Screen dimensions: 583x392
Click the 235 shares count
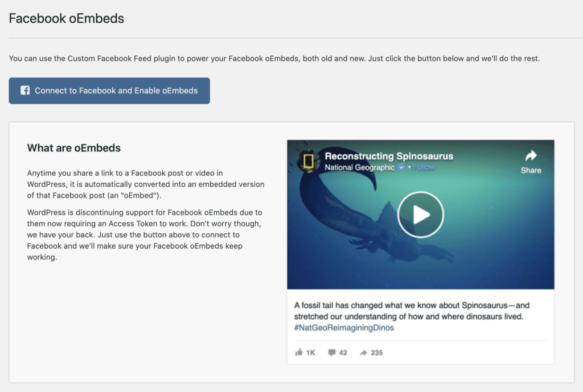point(376,353)
